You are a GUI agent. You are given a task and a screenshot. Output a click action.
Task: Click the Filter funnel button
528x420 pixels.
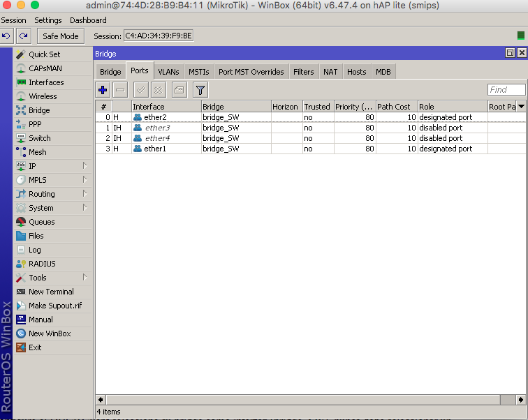point(200,90)
